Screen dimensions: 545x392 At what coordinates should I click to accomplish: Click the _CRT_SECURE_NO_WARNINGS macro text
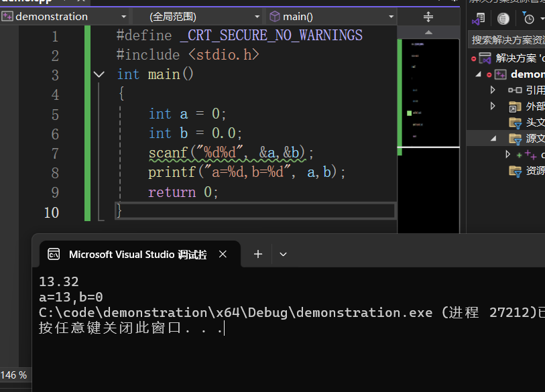click(x=271, y=36)
